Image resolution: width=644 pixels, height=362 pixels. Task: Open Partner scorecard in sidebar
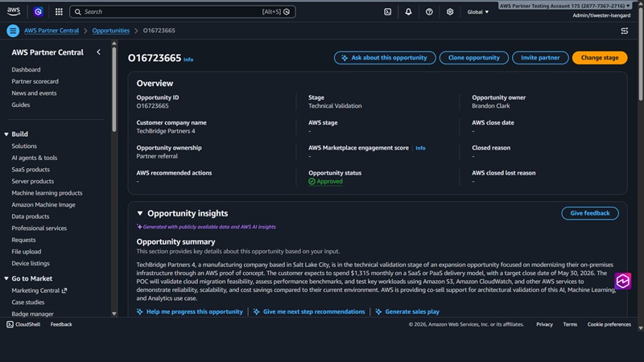[35, 81]
